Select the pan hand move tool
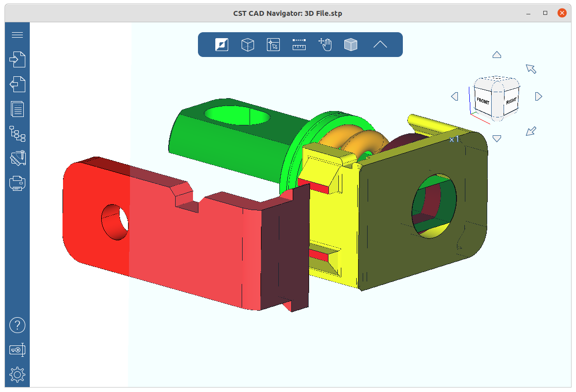This screenshot has height=392, width=576. pyautogui.click(x=325, y=45)
